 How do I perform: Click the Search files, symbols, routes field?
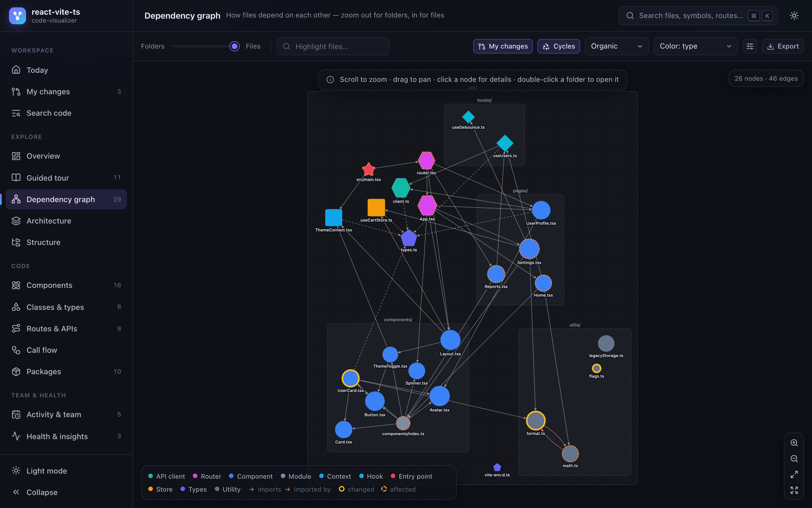click(x=698, y=16)
